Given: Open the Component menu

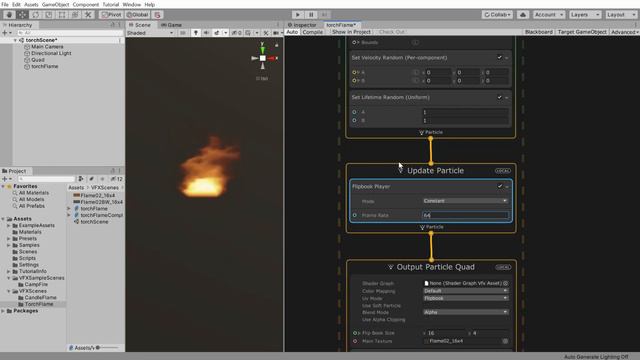Looking at the screenshot, I should pos(86,4).
